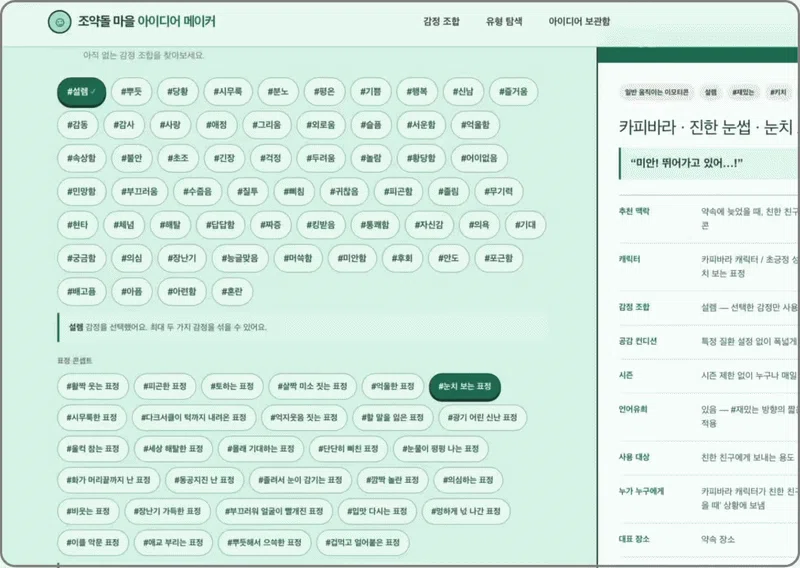Click the 대표 장소 row label
Screen dimensions: 800x568
point(634,539)
